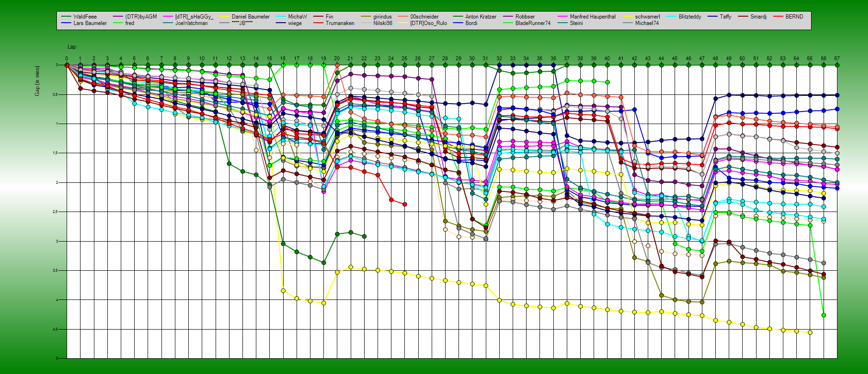Select fred in the legend
The width and height of the screenshot is (868, 374).
130,23
